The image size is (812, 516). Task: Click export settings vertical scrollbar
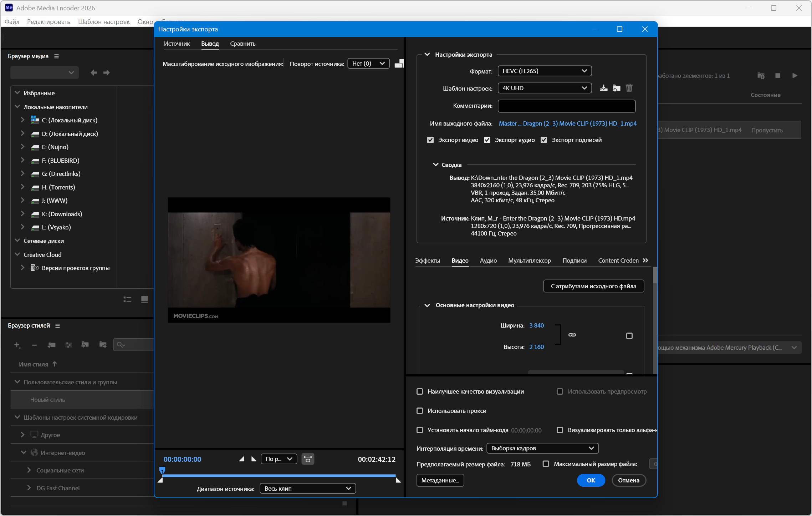(655, 275)
